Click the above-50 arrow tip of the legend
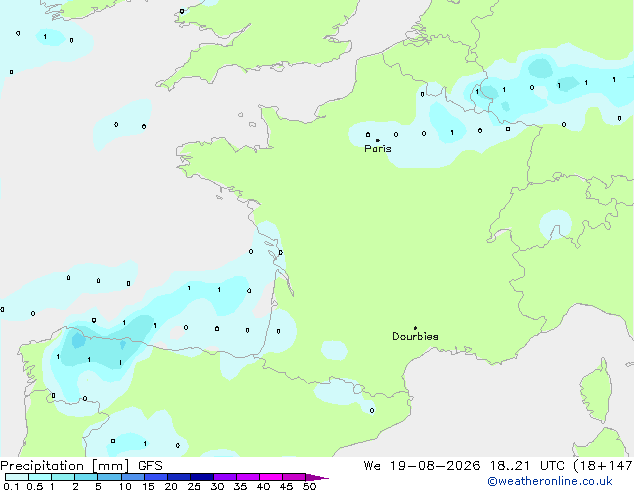 pos(317,477)
